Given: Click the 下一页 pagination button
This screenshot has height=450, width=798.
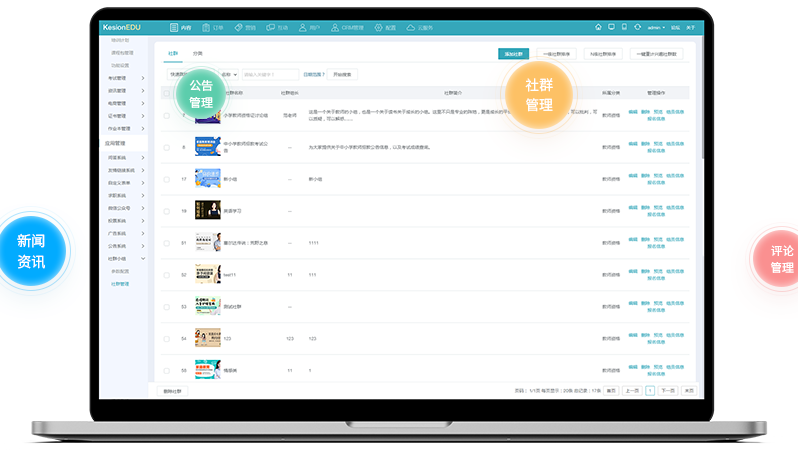Looking at the screenshot, I should point(667,391).
